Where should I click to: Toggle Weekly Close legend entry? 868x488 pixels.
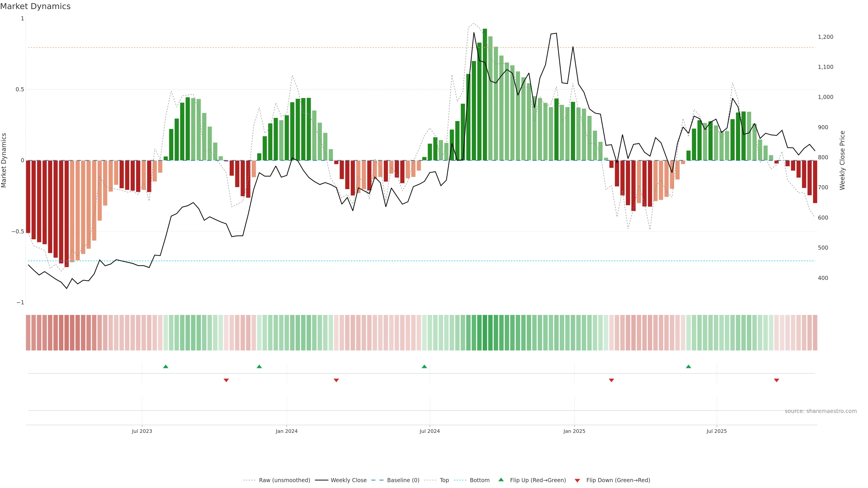pos(348,480)
